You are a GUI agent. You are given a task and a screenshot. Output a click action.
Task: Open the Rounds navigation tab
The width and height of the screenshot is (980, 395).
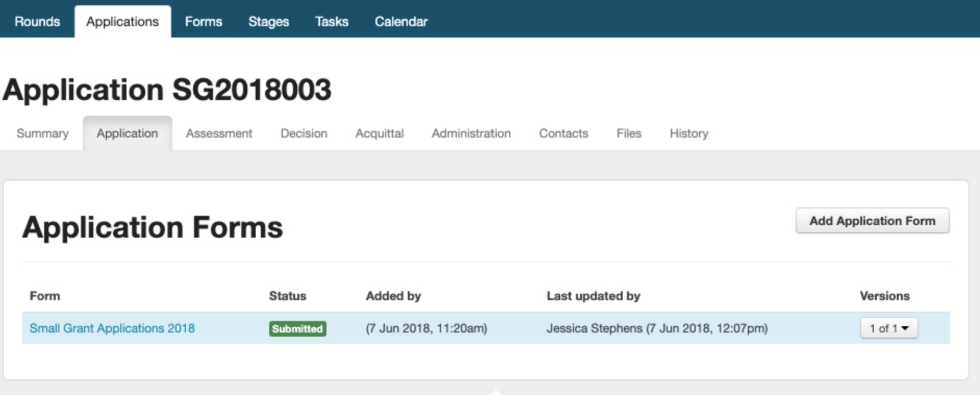[x=37, y=21]
